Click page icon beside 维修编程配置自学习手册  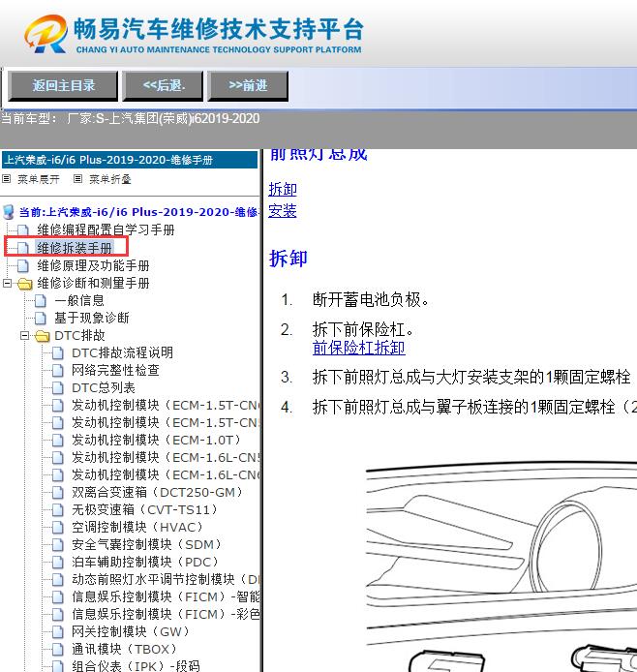tap(23, 231)
